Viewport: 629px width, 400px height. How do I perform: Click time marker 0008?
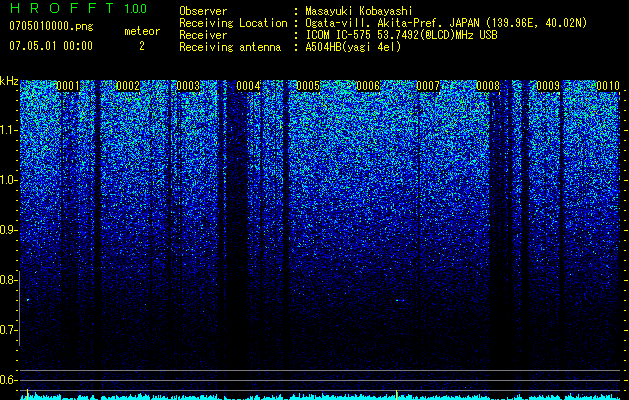click(x=488, y=86)
